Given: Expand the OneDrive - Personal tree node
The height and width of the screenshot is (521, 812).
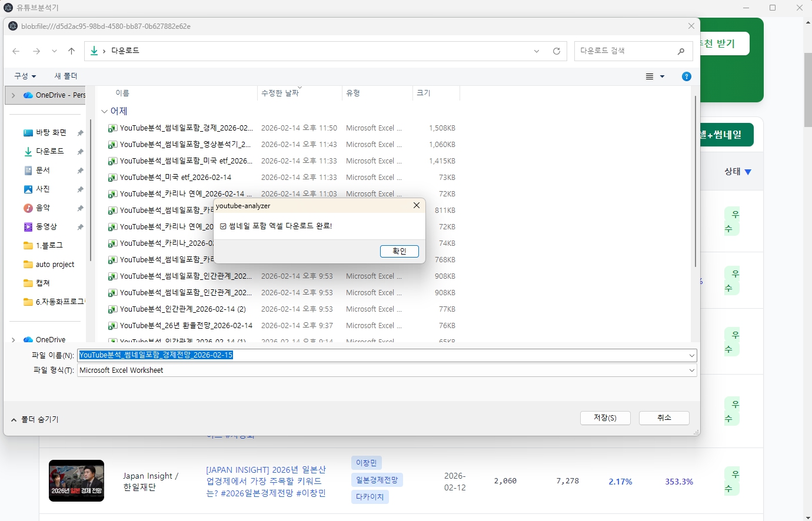Looking at the screenshot, I should point(13,95).
